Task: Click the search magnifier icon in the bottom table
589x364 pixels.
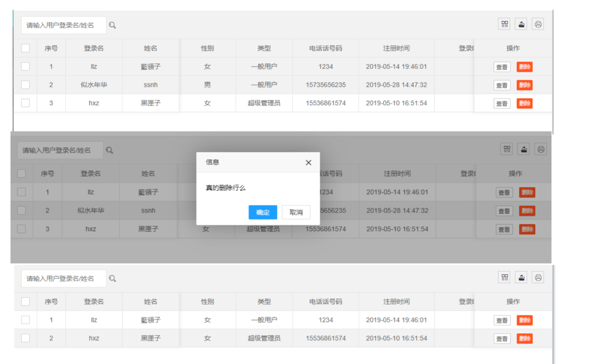Action: (x=112, y=278)
